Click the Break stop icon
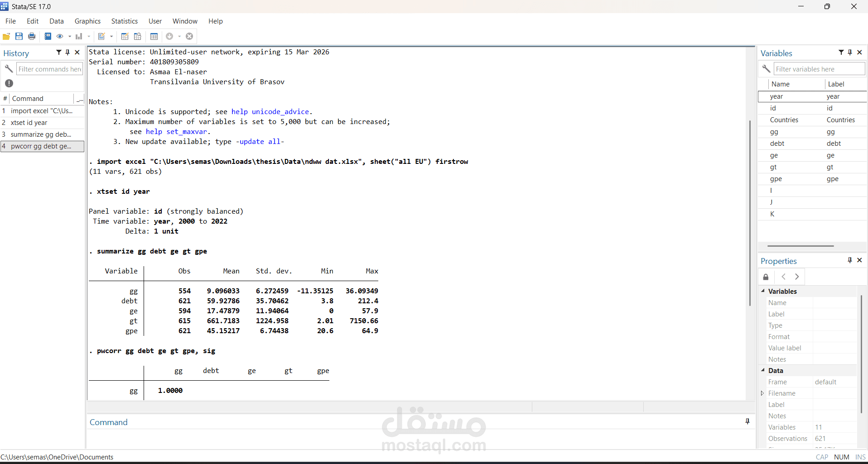This screenshot has width=868, height=464. click(x=189, y=36)
